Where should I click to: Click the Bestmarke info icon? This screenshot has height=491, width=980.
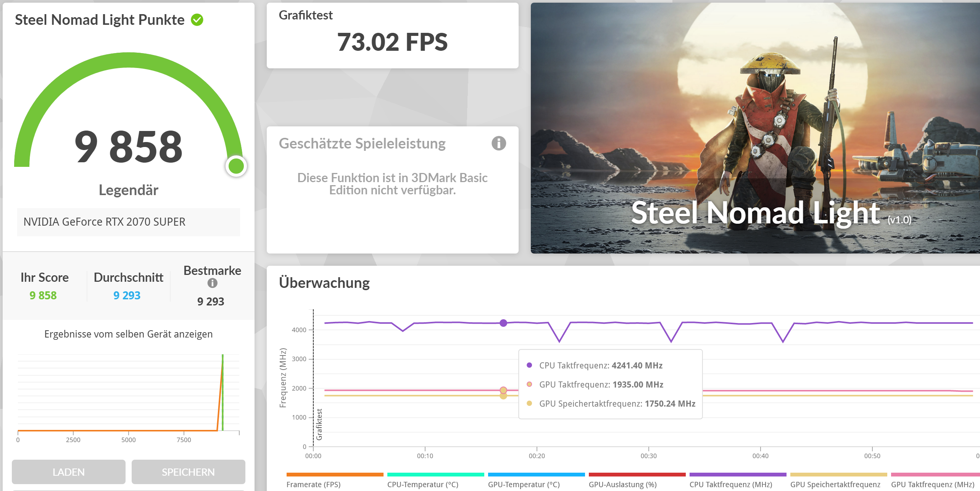coord(212,283)
